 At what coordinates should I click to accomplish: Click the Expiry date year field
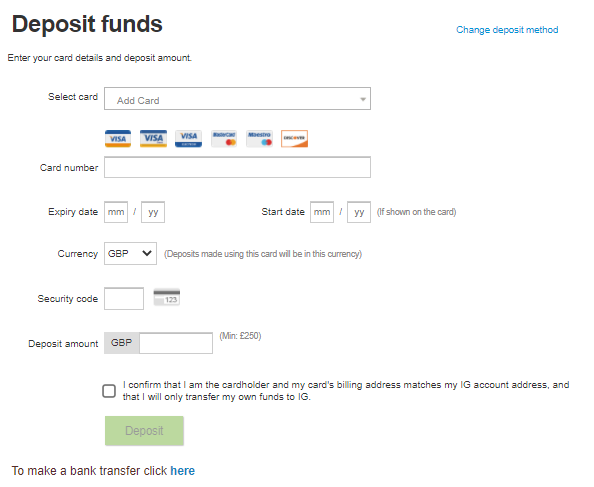coord(153,212)
